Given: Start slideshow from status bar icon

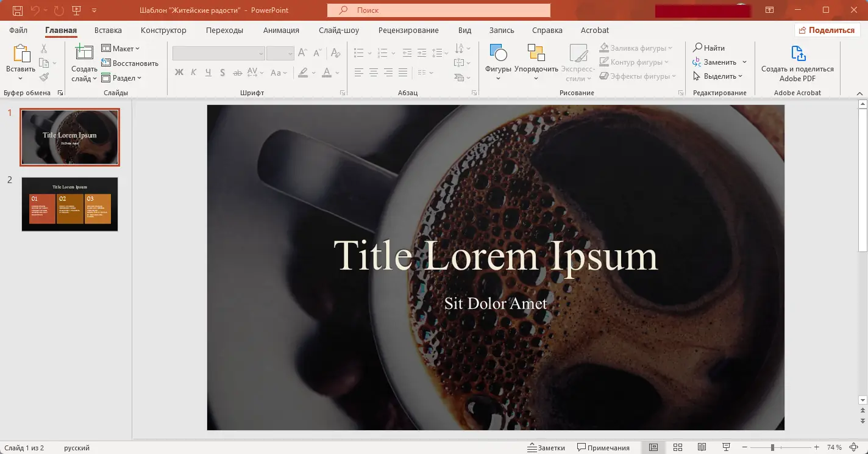Looking at the screenshot, I should click(x=726, y=447).
